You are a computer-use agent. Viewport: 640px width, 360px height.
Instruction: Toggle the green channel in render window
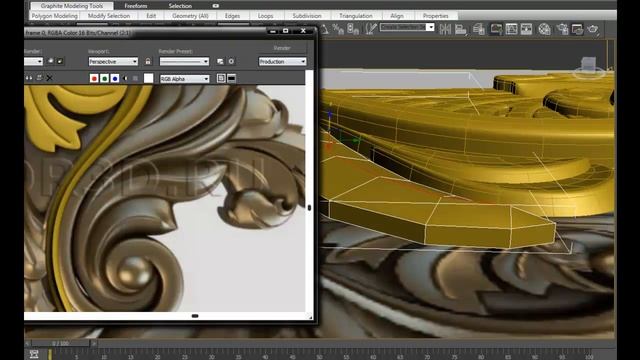pos(104,78)
